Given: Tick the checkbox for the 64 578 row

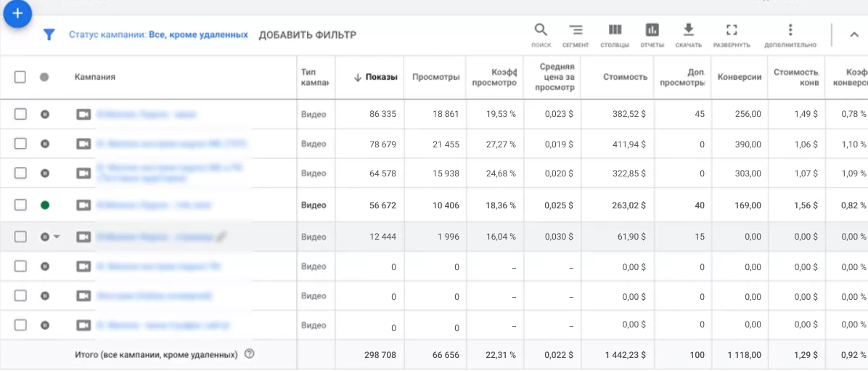Looking at the screenshot, I should [x=20, y=174].
